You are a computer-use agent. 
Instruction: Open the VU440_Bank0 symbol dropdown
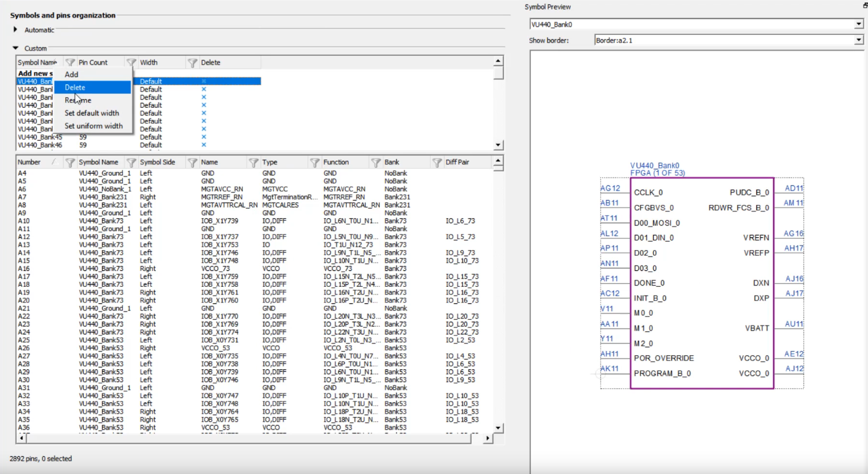(858, 25)
